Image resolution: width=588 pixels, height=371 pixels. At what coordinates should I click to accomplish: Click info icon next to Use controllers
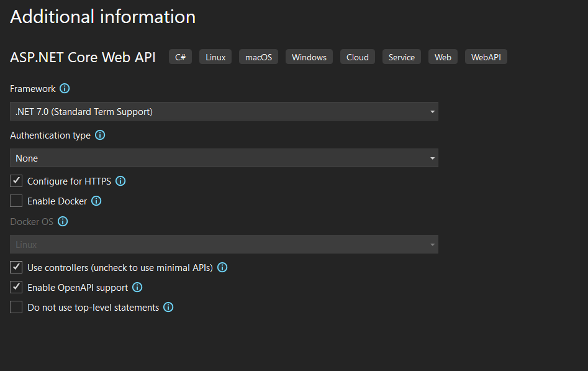[x=222, y=268]
